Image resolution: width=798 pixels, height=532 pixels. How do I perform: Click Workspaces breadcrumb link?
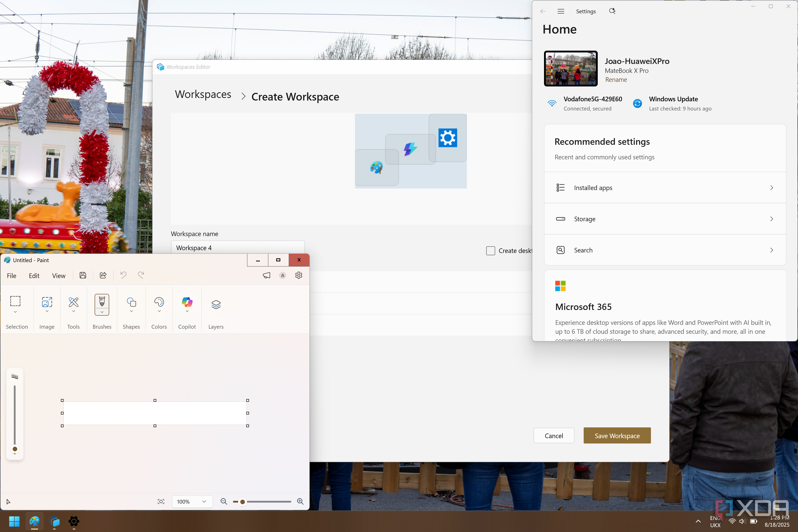(203, 94)
